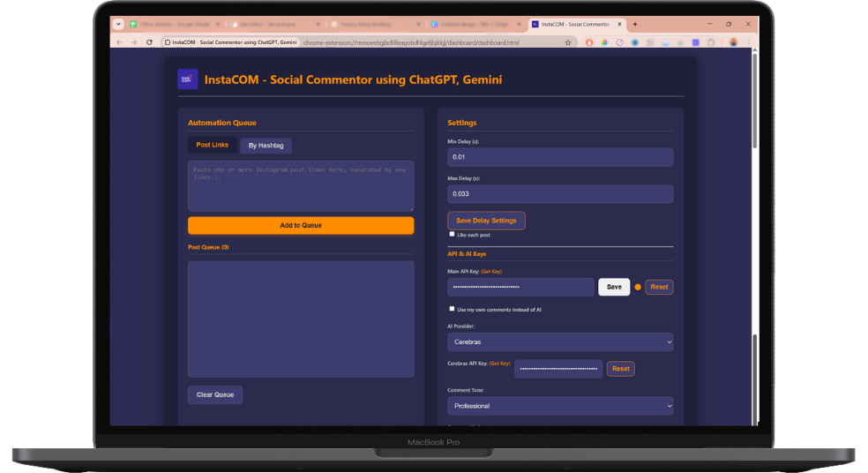The width and height of the screenshot is (868, 473).
Task: Reload the page with refresh icon
Action: 149,42
